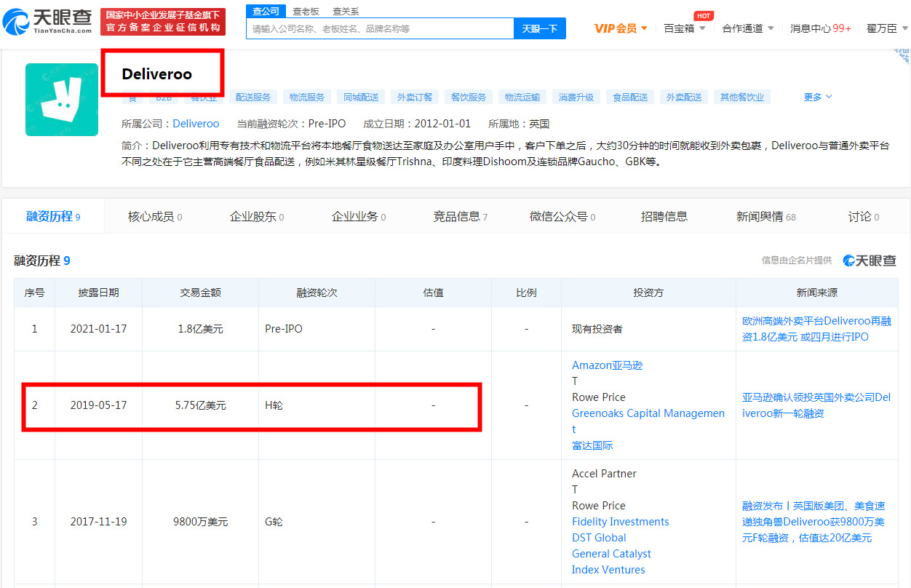
Task: Click the 天眼一下 search button
Action: [x=539, y=28]
